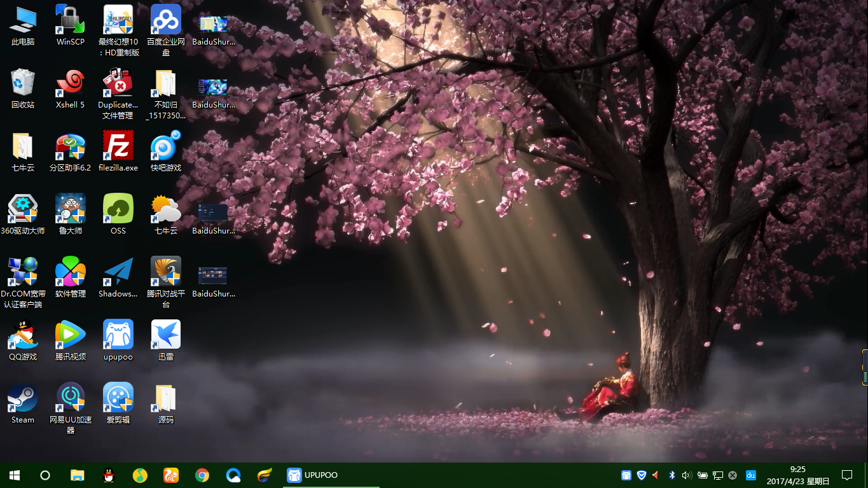868x488 pixels.
Task: Open the QQ游戏 shortcut
Action: [23, 340]
